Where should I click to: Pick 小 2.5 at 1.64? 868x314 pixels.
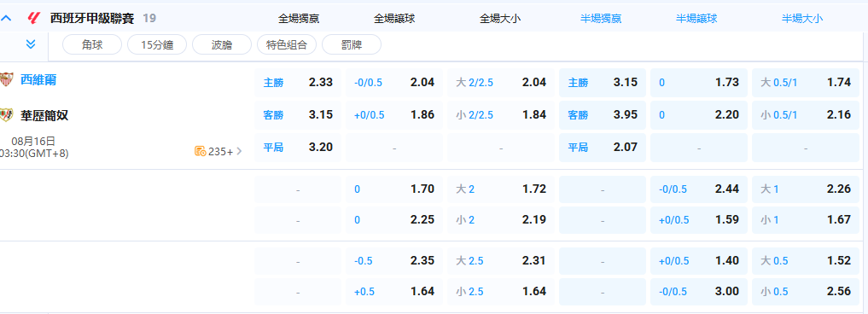[501, 292]
